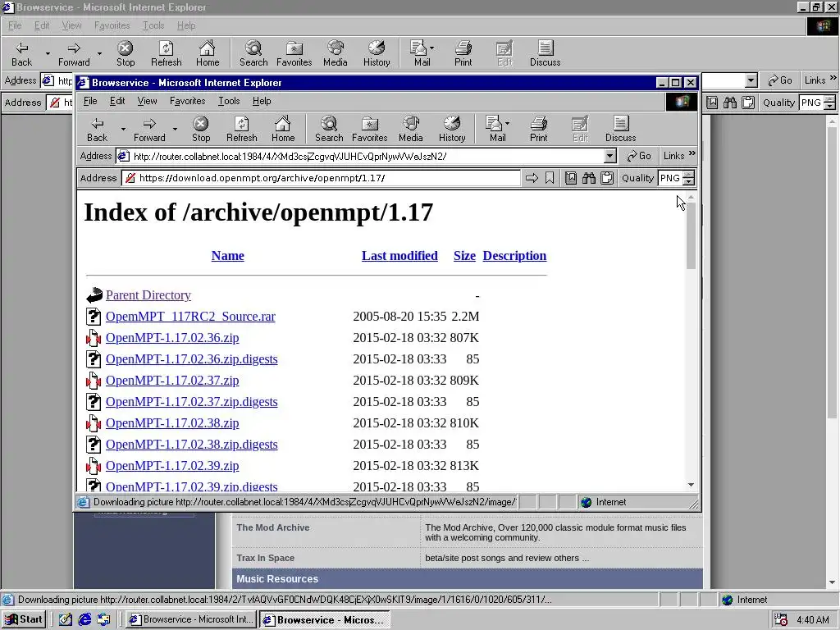The width and height of the screenshot is (840, 630).
Task: Click the Browservice go arrow in front window
Action: click(532, 178)
